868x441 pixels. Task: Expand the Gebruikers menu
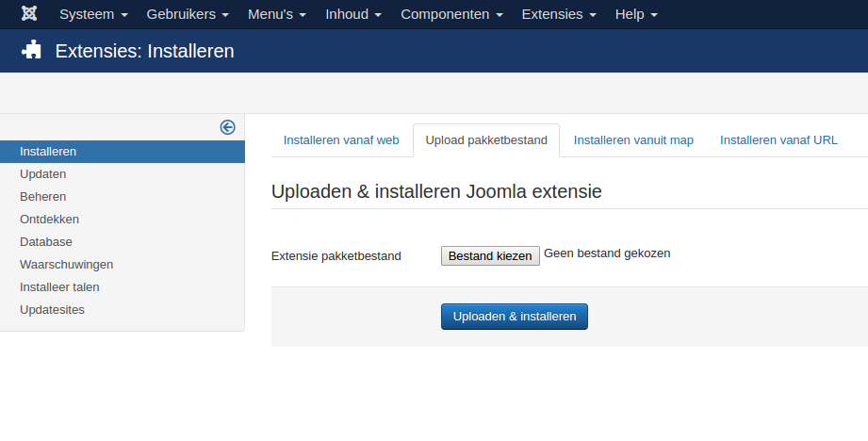(x=188, y=14)
